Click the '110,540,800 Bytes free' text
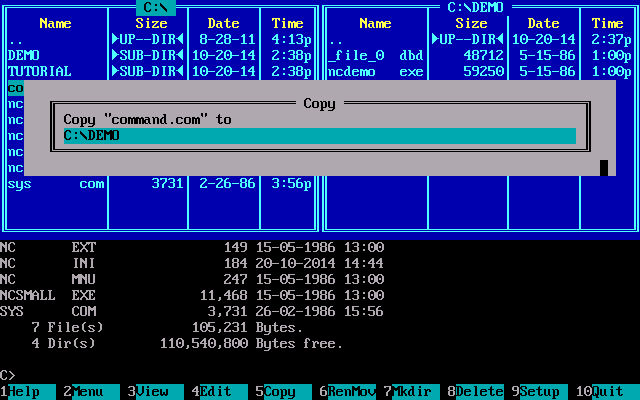This screenshot has width=640, height=400. 251,344
